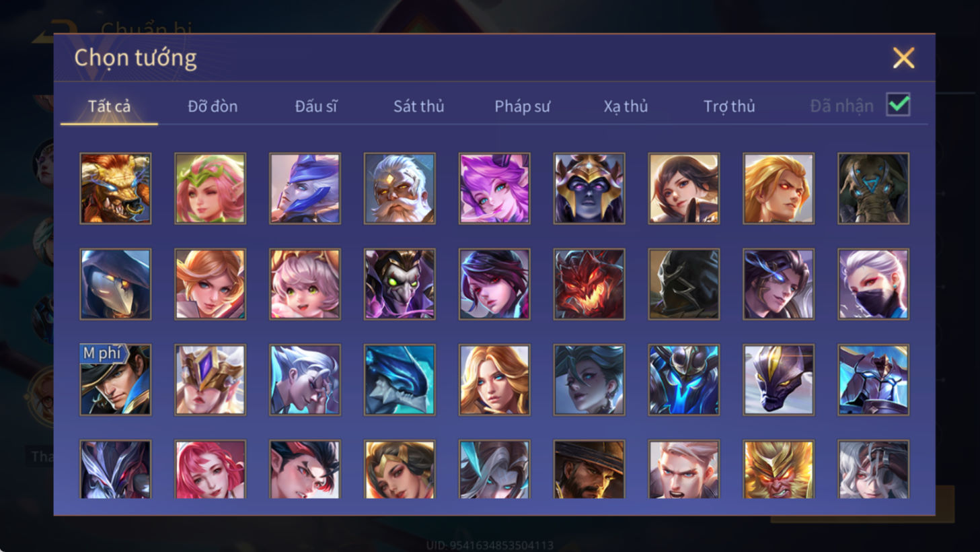Select the hero tagged M phí
The width and height of the screenshot is (980, 552).
[116, 380]
